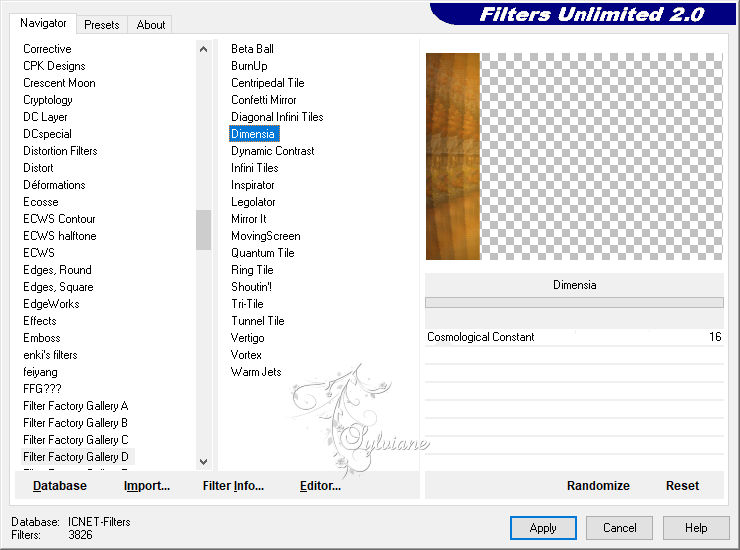Select DC Layer category
Viewport: 740px width, 550px height.
pyautogui.click(x=45, y=117)
